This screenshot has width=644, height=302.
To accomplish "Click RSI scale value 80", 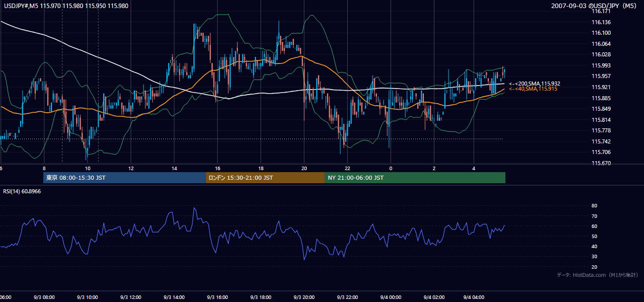I will click(594, 206).
